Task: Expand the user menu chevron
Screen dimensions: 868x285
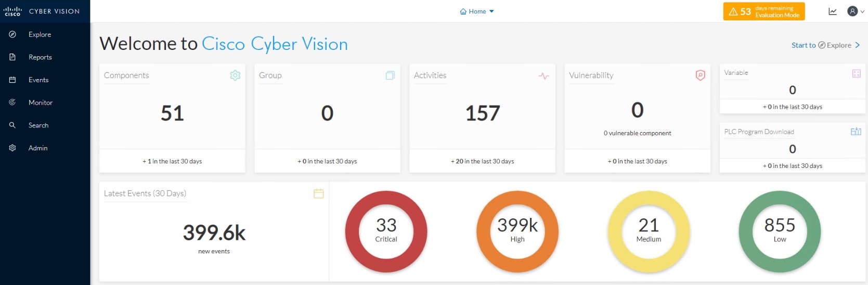Action: pyautogui.click(x=862, y=11)
